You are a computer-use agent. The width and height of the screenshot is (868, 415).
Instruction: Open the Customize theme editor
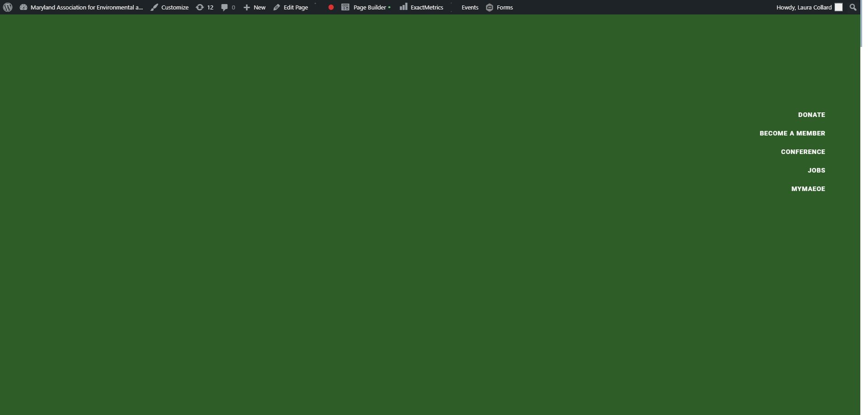click(170, 7)
